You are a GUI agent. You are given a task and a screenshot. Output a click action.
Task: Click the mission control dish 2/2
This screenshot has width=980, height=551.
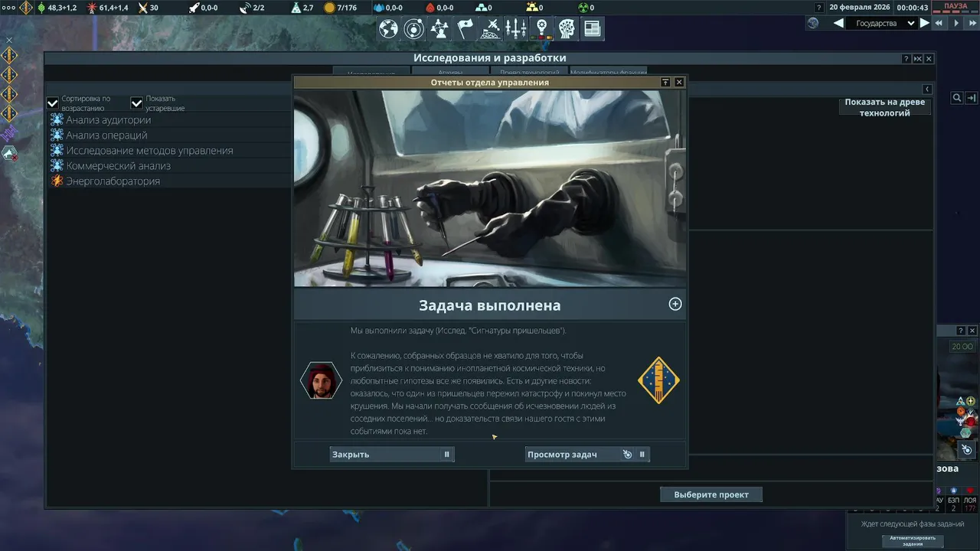click(252, 8)
